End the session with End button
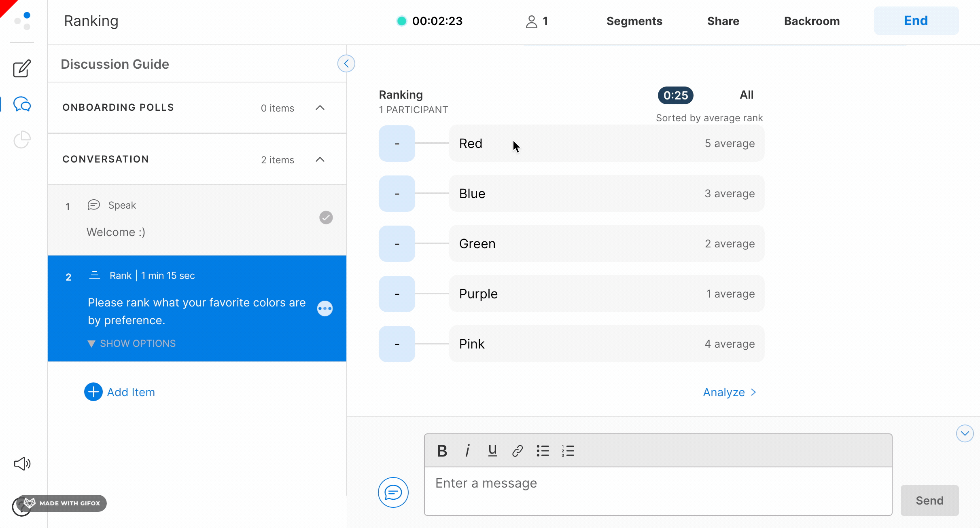Viewport: 980px width, 528px height. pos(916,21)
